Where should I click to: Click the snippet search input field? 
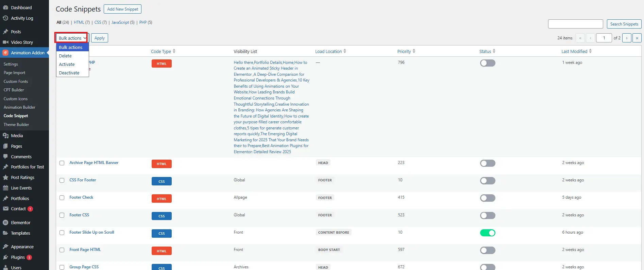575,24
